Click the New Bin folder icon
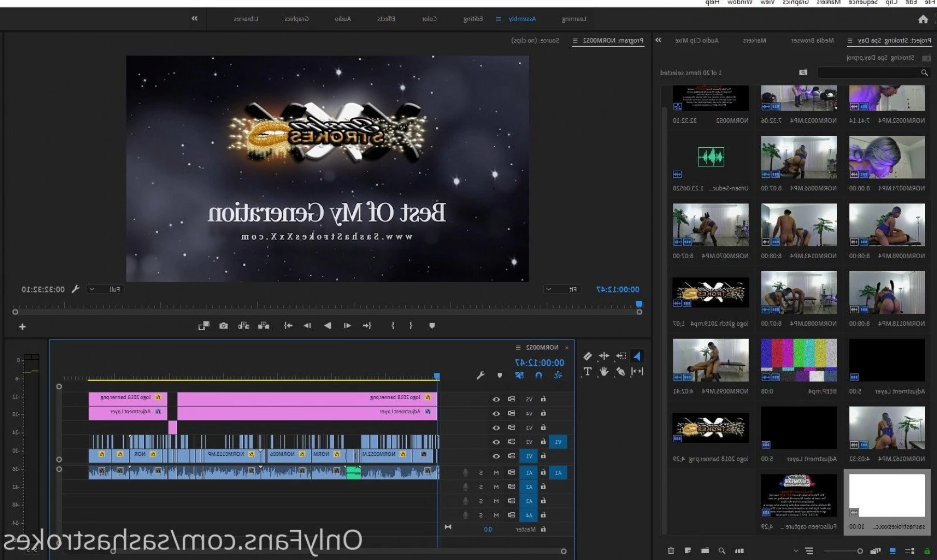937x560 pixels. click(705, 551)
